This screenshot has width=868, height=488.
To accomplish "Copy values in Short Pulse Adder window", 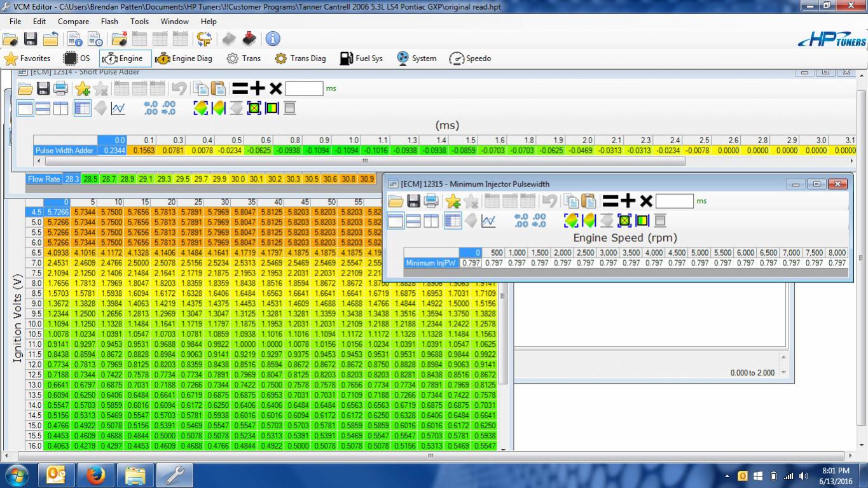I will (201, 88).
